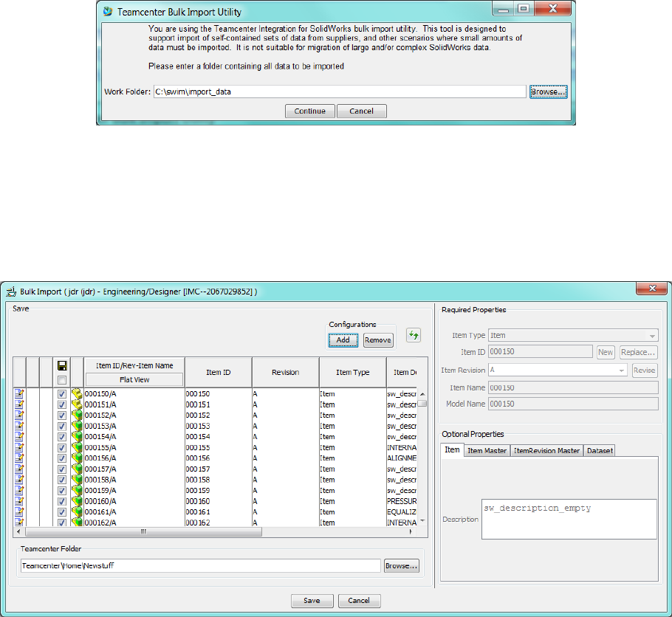Uncheck the save checkbox for 000150/A
The width and height of the screenshot is (672, 617).
[x=62, y=394]
